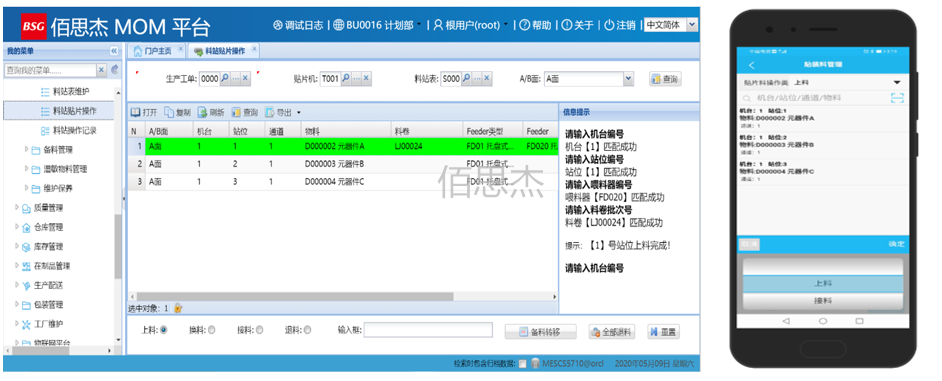942x381 pixels.
Task: Tap the scan icon in phone search bar
Action: coord(897,98)
